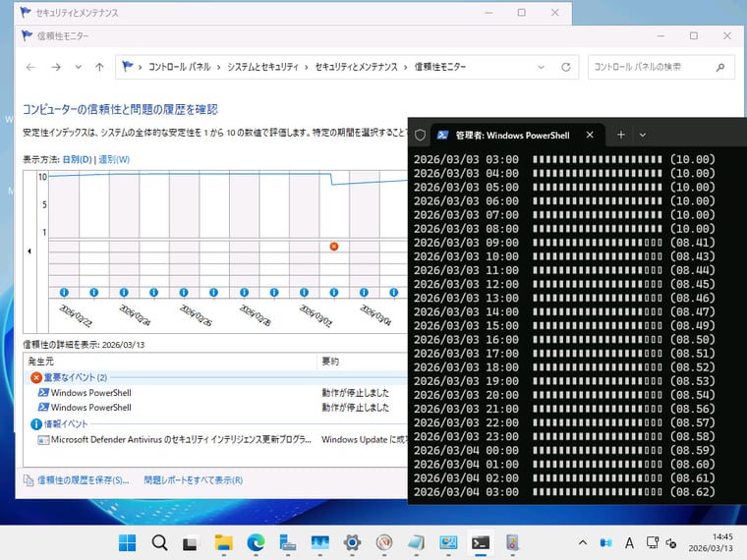Click the flag icon in address bar

click(127, 67)
